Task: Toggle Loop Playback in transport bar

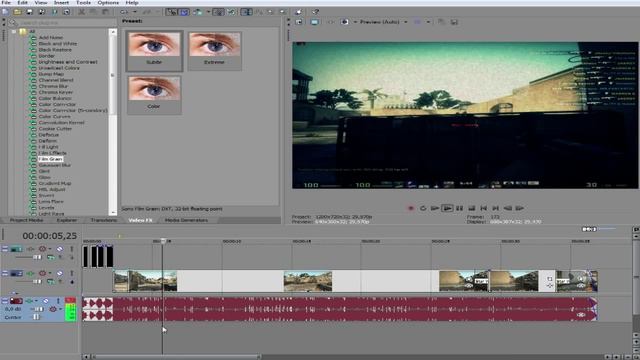Action: [x=423, y=208]
